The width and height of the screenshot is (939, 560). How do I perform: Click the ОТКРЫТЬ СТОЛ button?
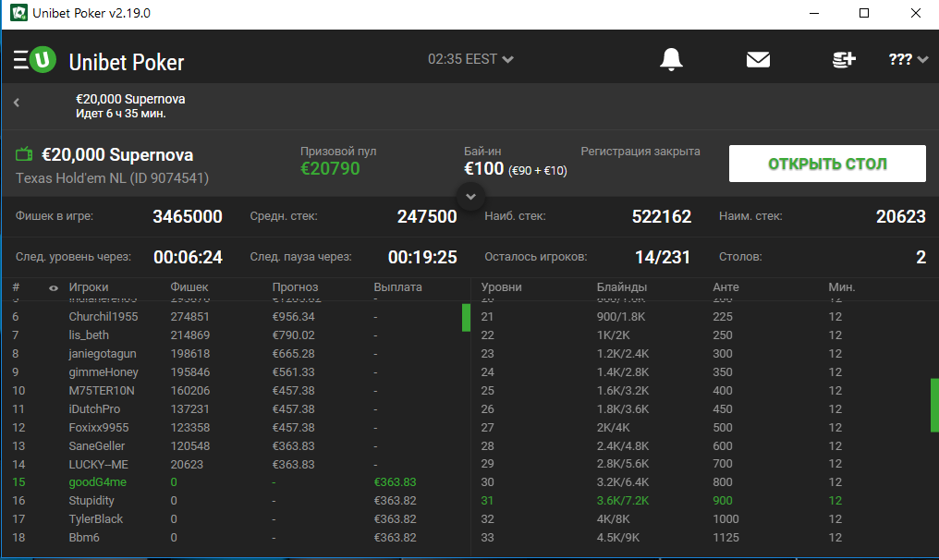(x=827, y=164)
